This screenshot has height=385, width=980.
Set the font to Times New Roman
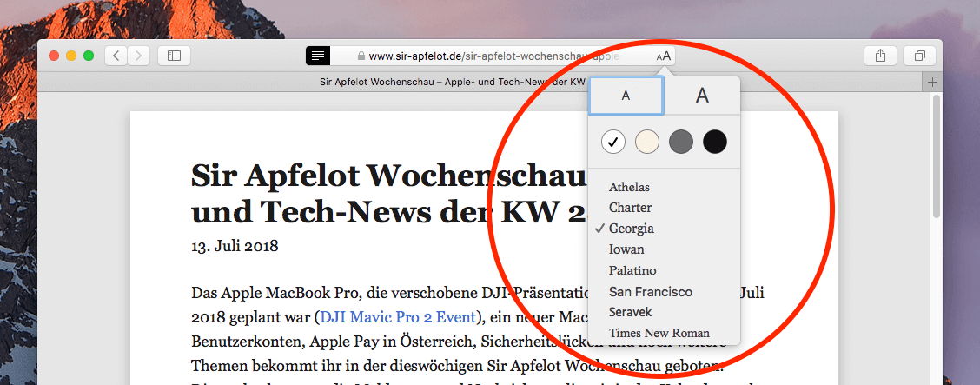[x=659, y=333]
